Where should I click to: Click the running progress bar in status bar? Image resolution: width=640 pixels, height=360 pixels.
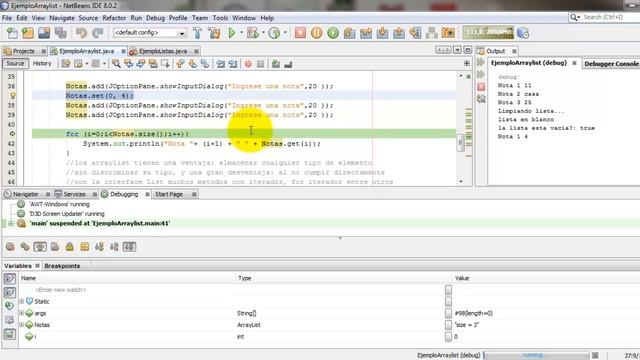tap(536, 355)
